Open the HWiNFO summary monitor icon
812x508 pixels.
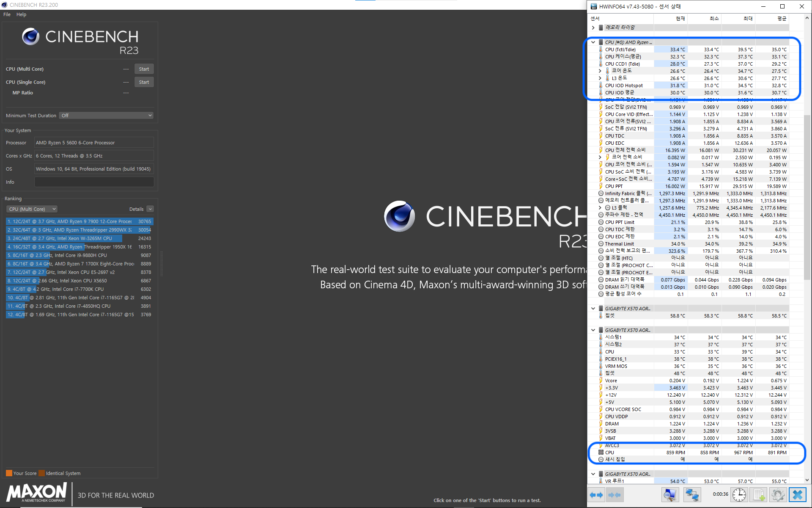[x=670, y=495]
